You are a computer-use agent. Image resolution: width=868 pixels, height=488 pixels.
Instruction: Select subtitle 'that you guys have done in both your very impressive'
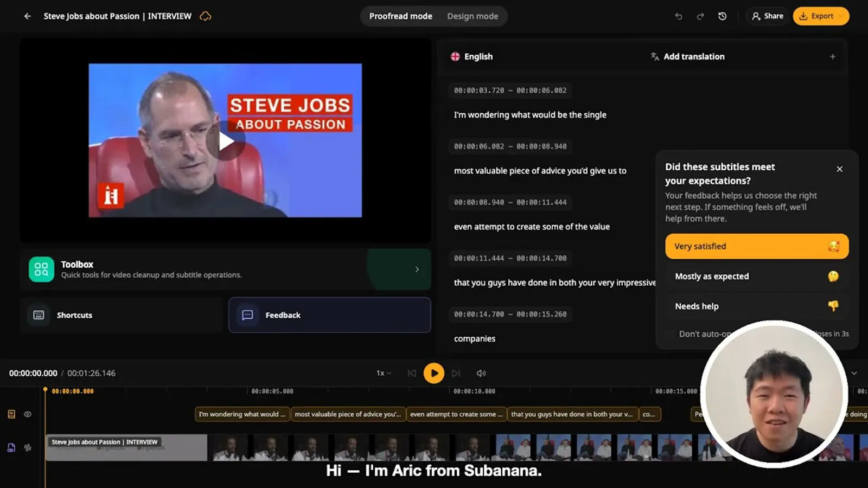point(555,282)
